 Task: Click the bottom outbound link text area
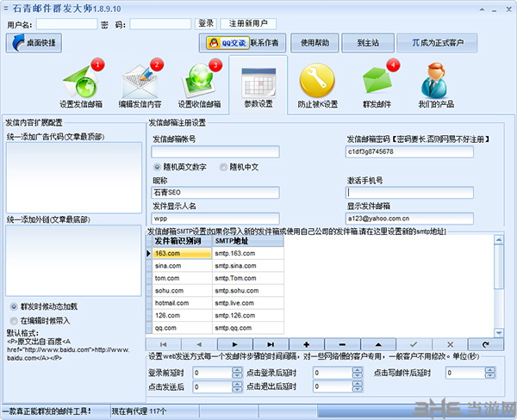pyautogui.click(x=73, y=261)
